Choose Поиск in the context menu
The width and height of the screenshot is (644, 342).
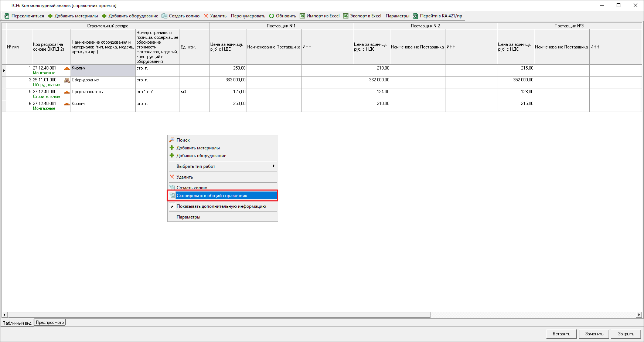pos(183,140)
